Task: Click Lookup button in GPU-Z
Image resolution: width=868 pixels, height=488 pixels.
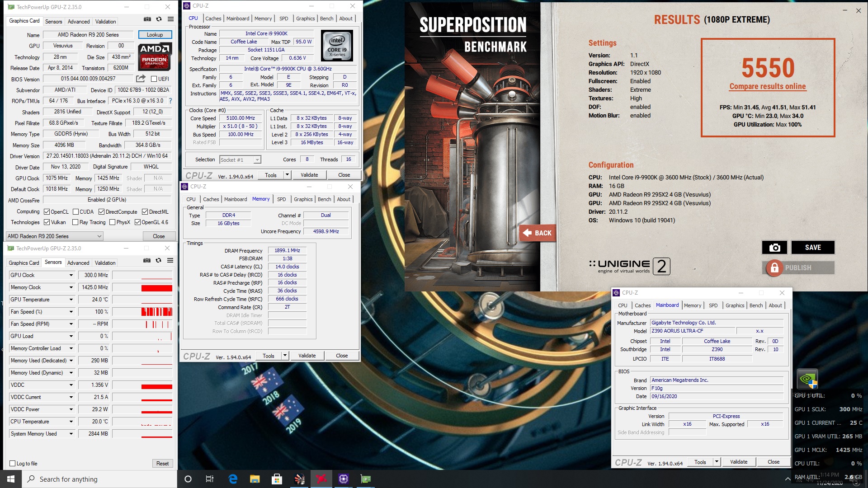Action: (155, 35)
